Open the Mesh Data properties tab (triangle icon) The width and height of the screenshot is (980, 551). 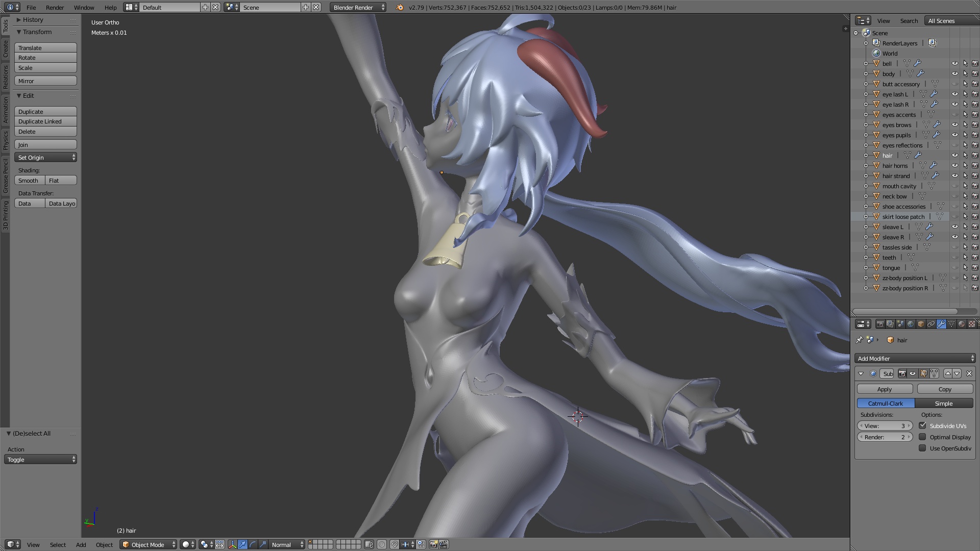[x=951, y=324]
